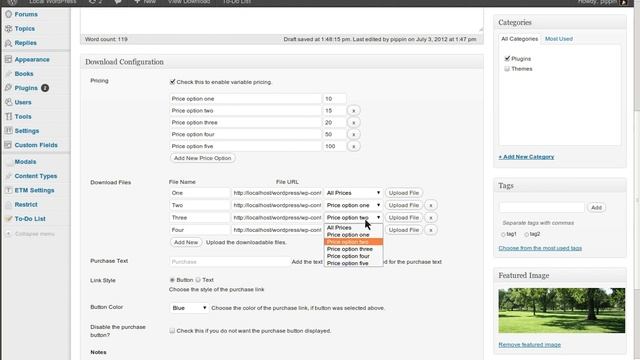Viewport: 640px width, 360px height.
Task: Click the Add tag button
Action: (x=596, y=207)
